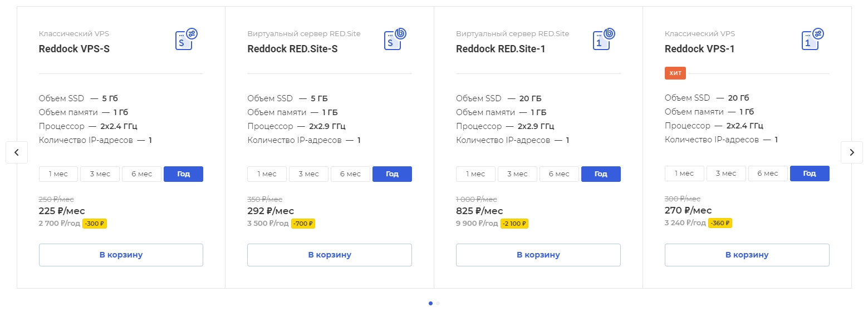The image size is (868, 312).
Task: Click the Reddock RED.Site-S server icon
Action: click(395, 39)
